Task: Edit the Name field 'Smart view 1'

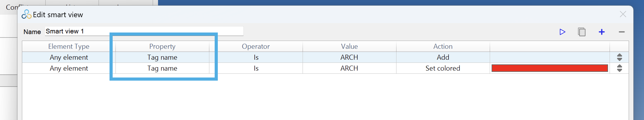Action: pyautogui.click(x=144, y=31)
